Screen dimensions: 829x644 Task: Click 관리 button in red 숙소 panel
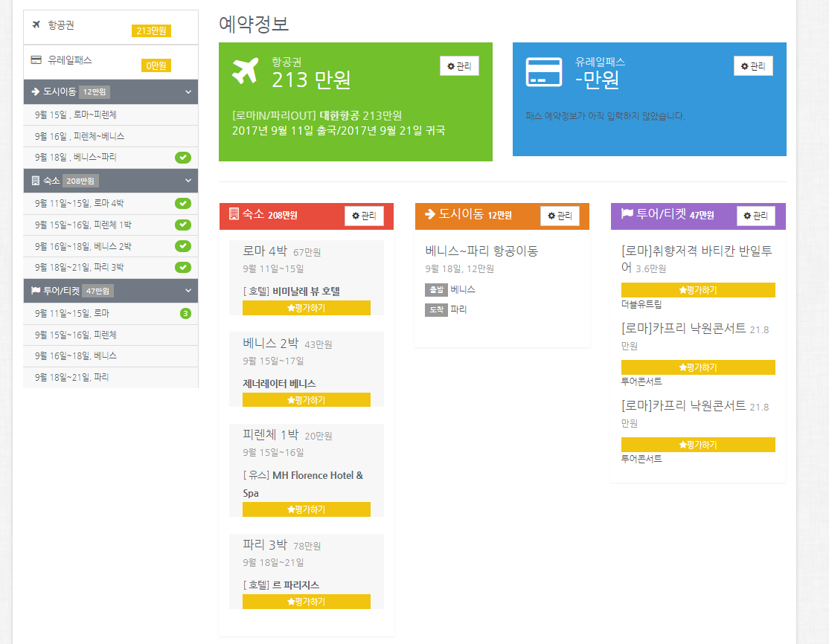(364, 216)
